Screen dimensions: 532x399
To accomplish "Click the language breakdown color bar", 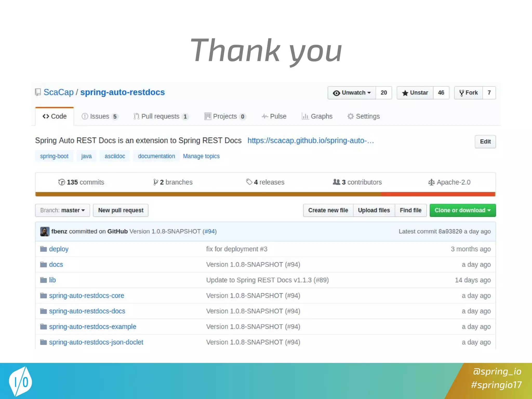I will click(265, 194).
